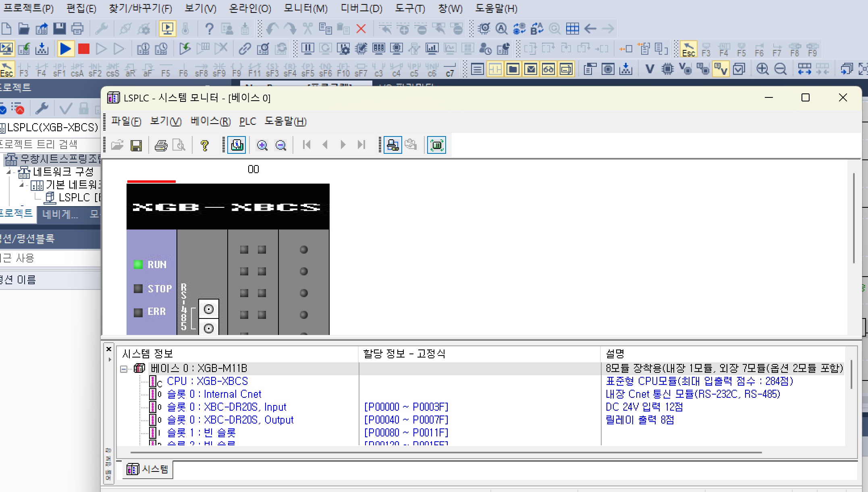
Task: Open the 온라인(O) menu
Action: pos(250,8)
